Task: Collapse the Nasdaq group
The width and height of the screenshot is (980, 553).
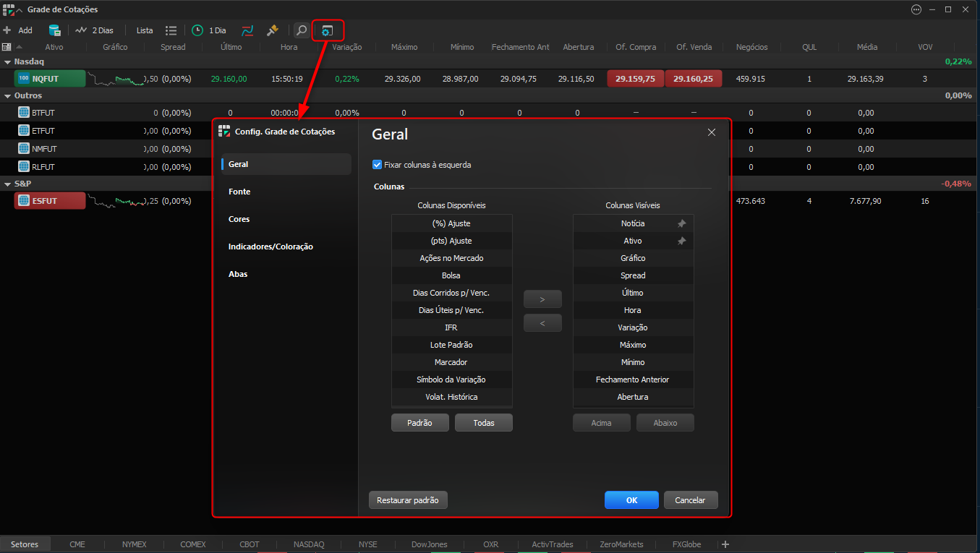Action: 8,62
